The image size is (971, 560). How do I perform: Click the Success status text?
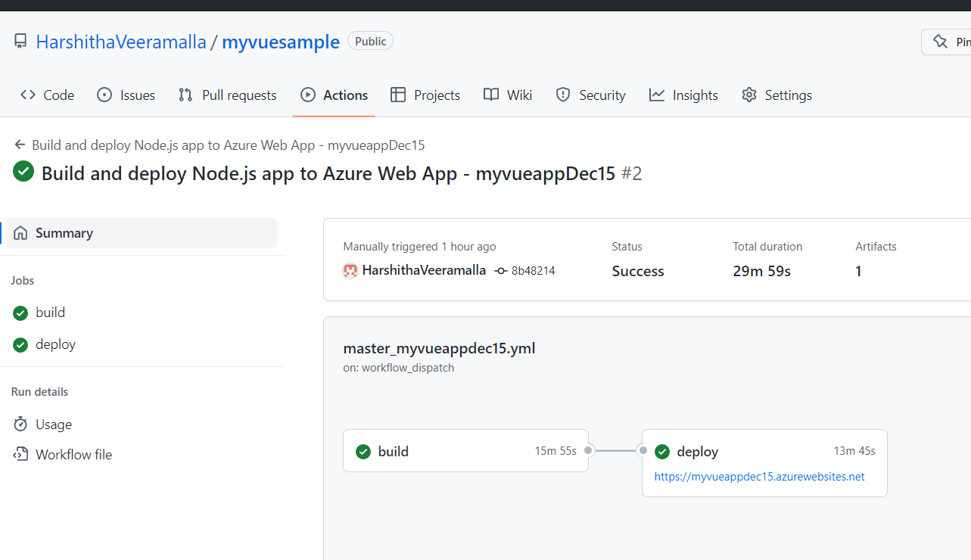(x=638, y=271)
